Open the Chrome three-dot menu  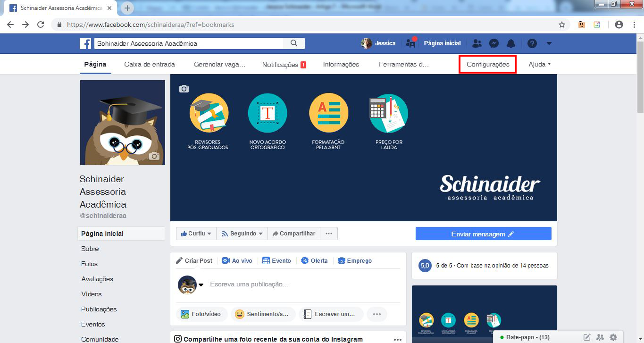pos(633,25)
